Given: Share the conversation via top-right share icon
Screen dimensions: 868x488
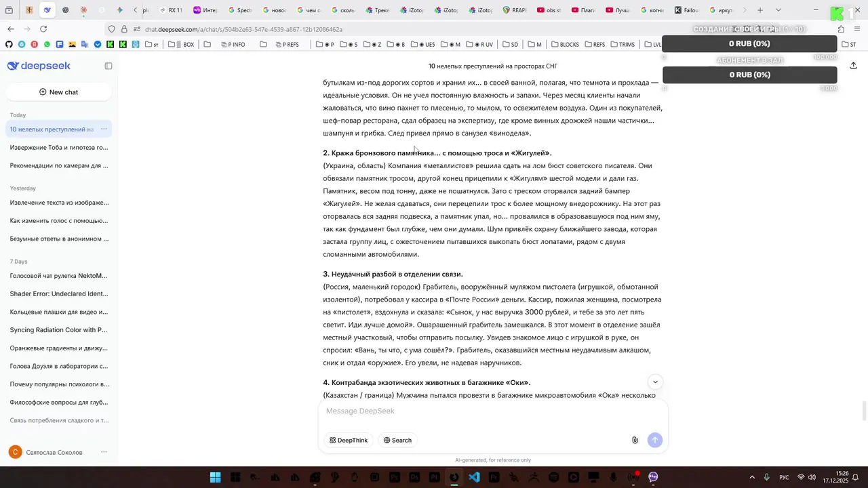Looking at the screenshot, I should [853, 66].
